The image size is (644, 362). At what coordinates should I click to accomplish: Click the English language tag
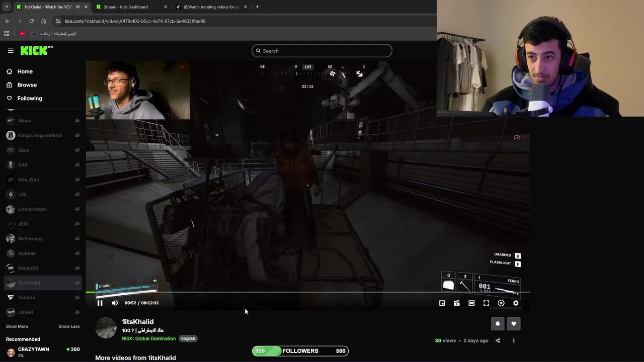tap(188, 338)
